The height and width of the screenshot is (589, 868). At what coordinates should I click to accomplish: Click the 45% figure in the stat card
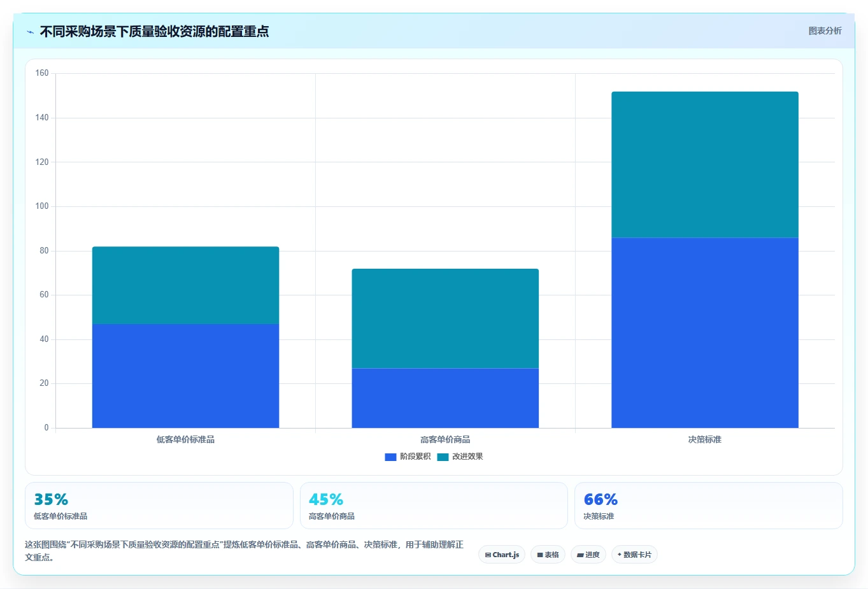click(326, 499)
